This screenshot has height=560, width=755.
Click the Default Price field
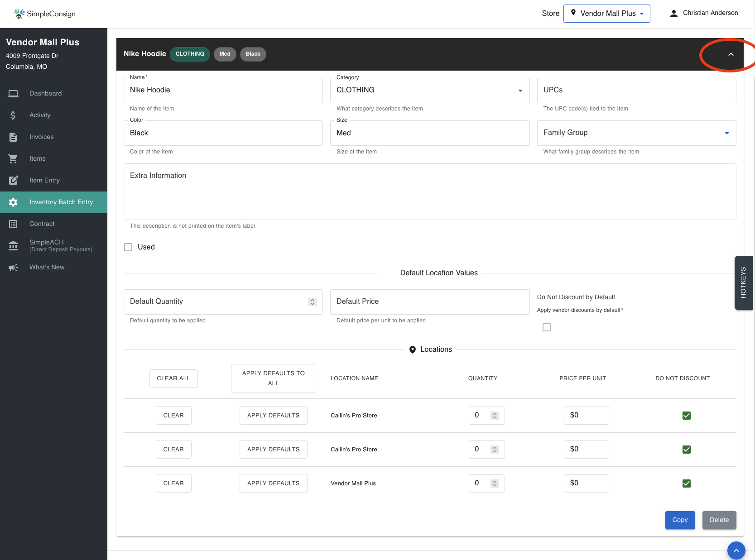pyautogui.click(x=430, y=302)
